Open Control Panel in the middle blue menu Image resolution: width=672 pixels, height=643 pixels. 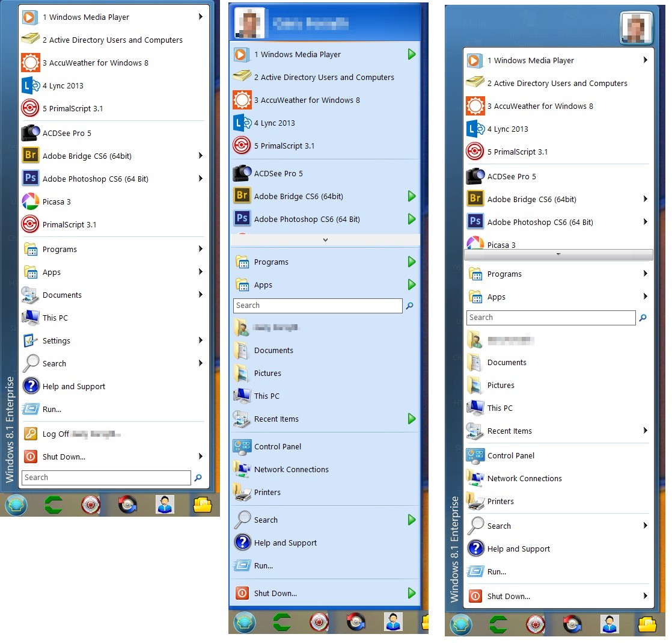(277, 447)
